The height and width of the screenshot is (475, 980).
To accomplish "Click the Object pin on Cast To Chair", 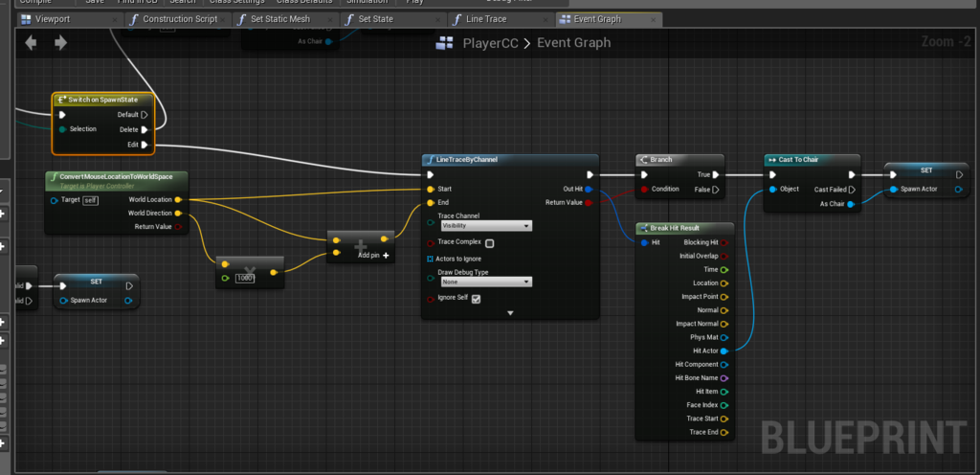I will tap(773, 190).
